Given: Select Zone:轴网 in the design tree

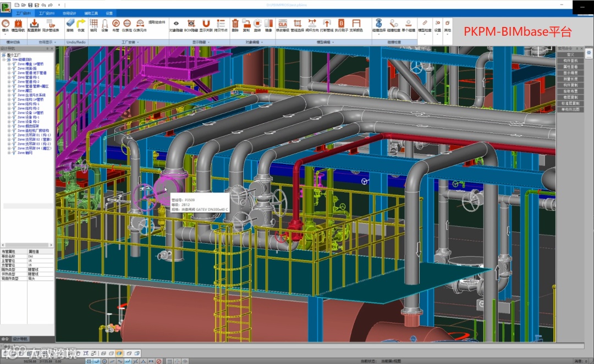Looking at the screenshot, I should [x=25, y=153].
